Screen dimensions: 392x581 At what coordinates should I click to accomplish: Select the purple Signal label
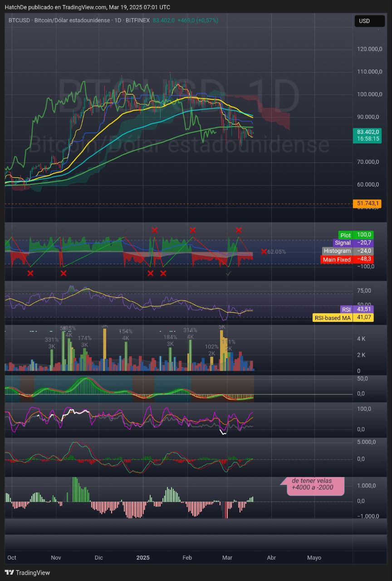(343, 243)
